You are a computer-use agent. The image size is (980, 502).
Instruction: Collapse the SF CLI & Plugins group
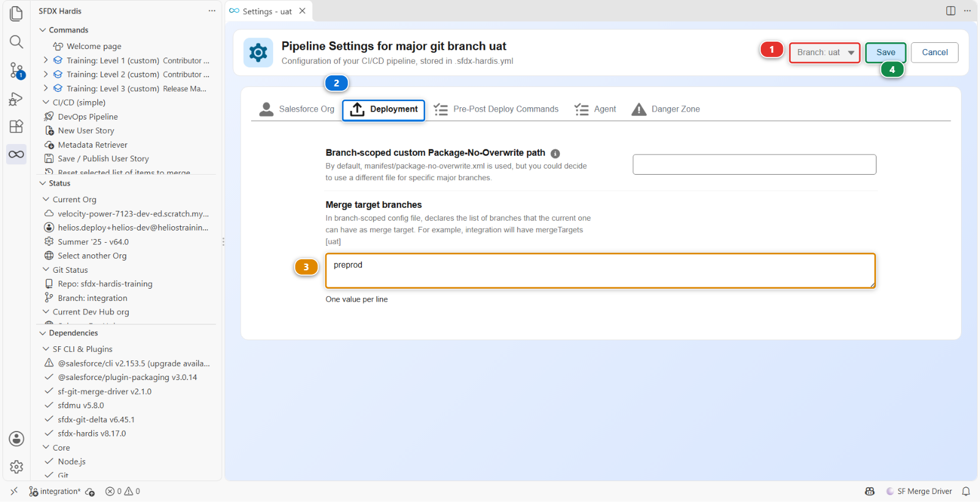pyautogui.click(x=46, y=349)
